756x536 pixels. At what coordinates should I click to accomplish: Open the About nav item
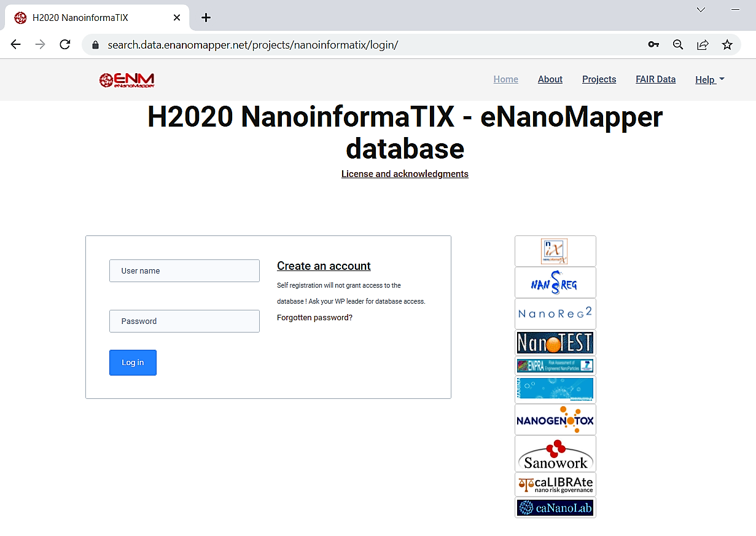pyautogui.click(x=550, y=79)
